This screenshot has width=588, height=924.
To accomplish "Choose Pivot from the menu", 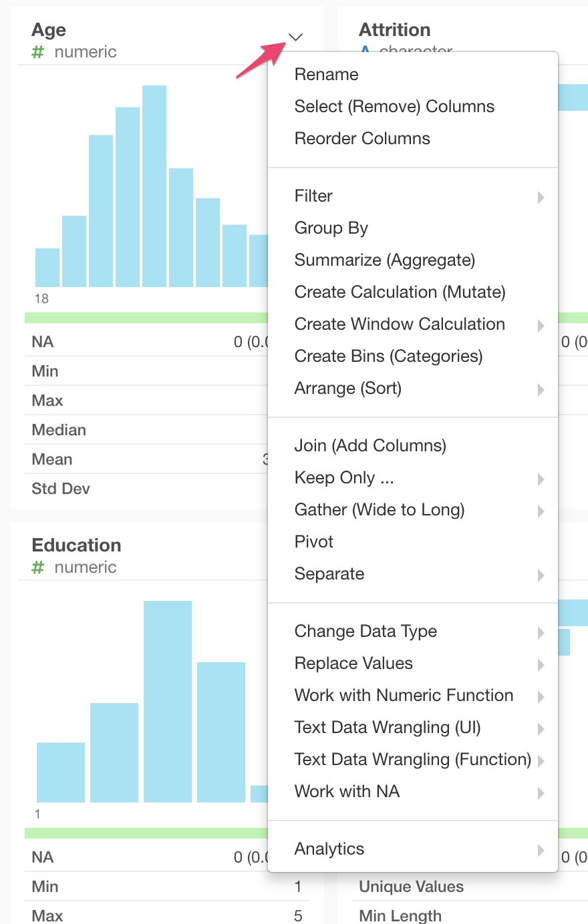I will tap(314, 541).
